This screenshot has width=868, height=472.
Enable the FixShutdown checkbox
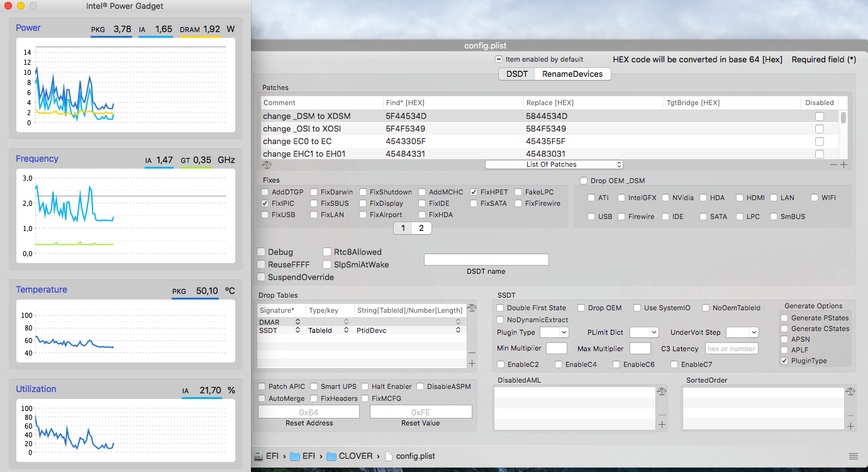[364, 192]
